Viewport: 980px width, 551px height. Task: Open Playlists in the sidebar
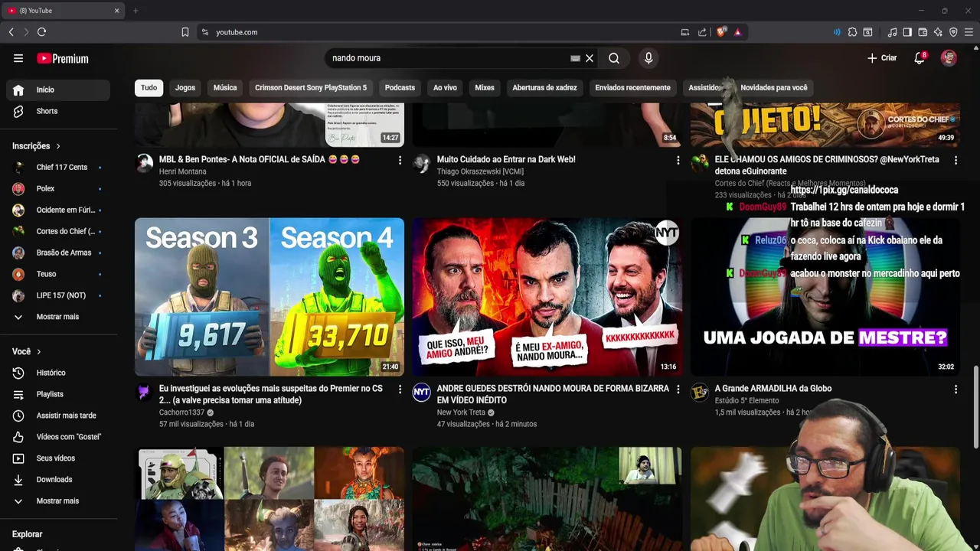coord(58,394)
